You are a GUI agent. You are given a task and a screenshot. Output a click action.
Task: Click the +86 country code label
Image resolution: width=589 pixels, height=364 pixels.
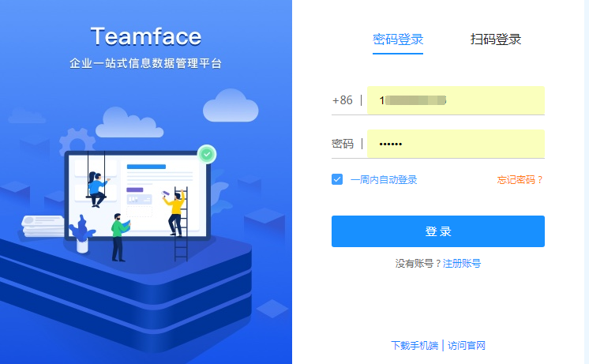(342, 100)
